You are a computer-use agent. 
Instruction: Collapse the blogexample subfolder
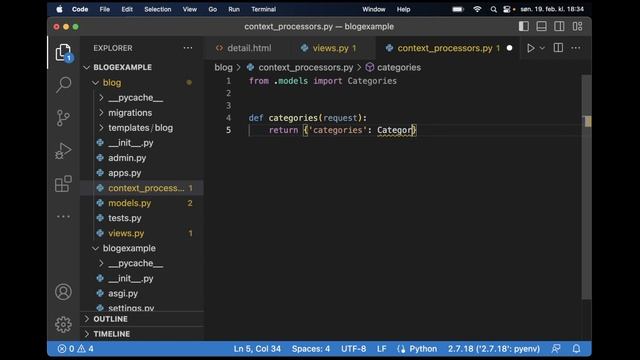[x=95, y=248]
